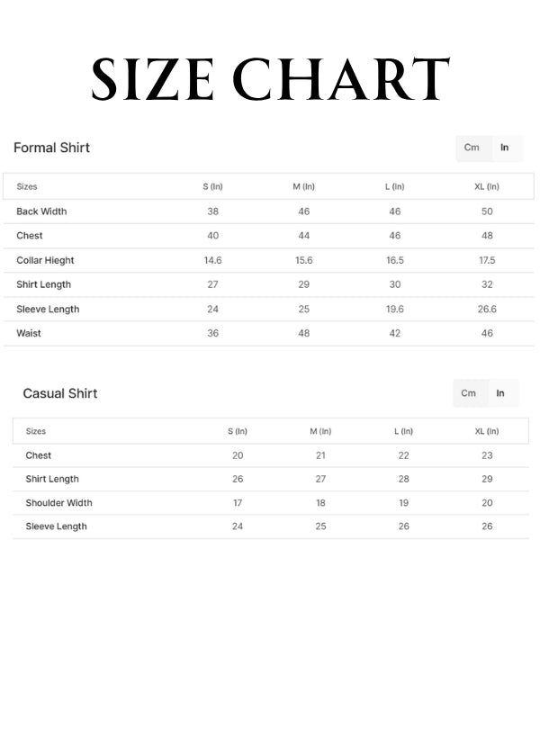540x756 pixels.
Task: Select In units for Formal Shirt
Action: [505, 148]
